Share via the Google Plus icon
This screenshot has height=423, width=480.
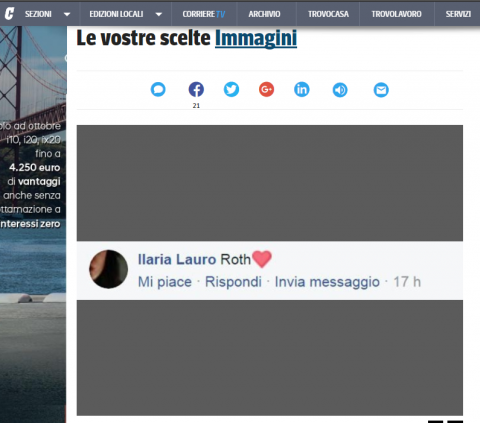click(x=266, y=89)
